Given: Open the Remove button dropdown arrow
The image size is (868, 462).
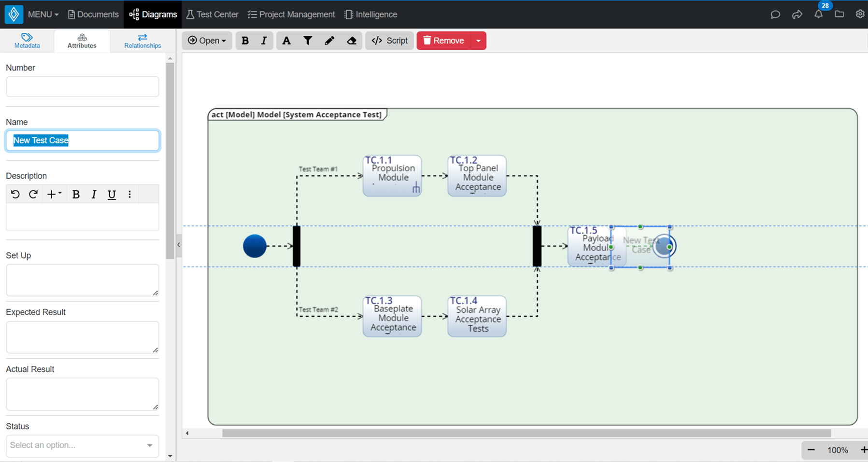Looking at the screenshot, I should pos(478,41).
